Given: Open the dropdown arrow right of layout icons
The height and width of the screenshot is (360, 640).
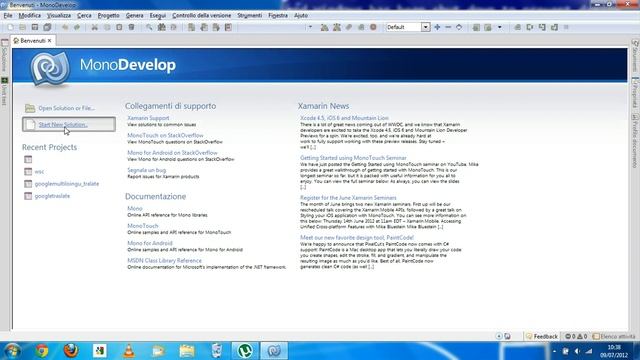Looking at the screenshot, I should point(500,27).
